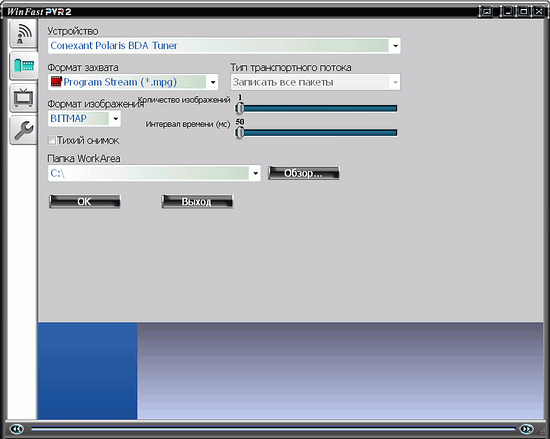Click the Conexant Polaris BDA Tuner text
The height and width of the screenshot is (439, 550).
coord(114,46)
